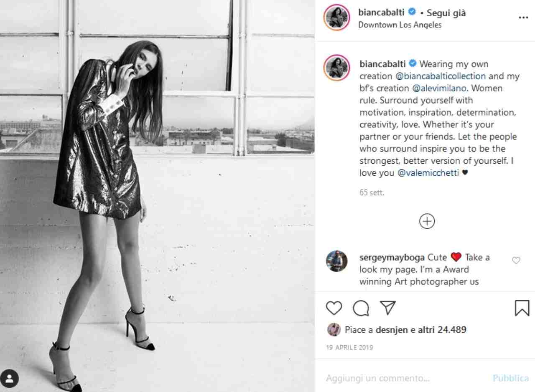Open @valemicchetti profile mention
The height and width of the screenshot is (392, 535).
click(428, 173)
